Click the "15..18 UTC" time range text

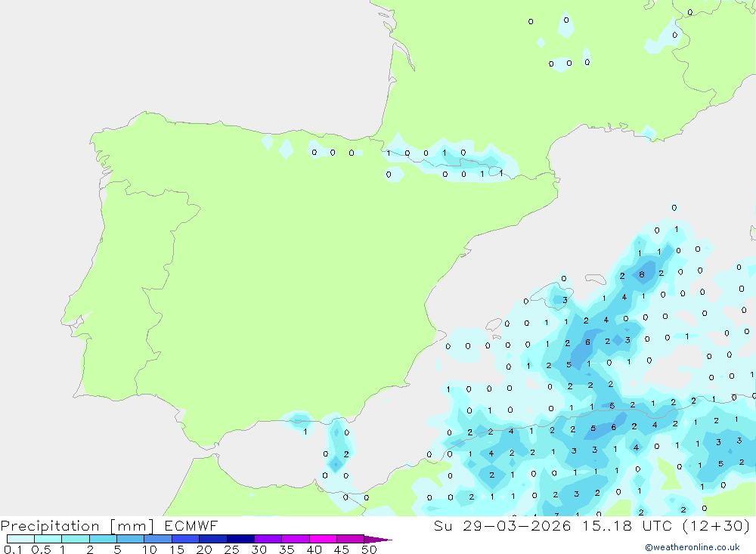[627, 526]
